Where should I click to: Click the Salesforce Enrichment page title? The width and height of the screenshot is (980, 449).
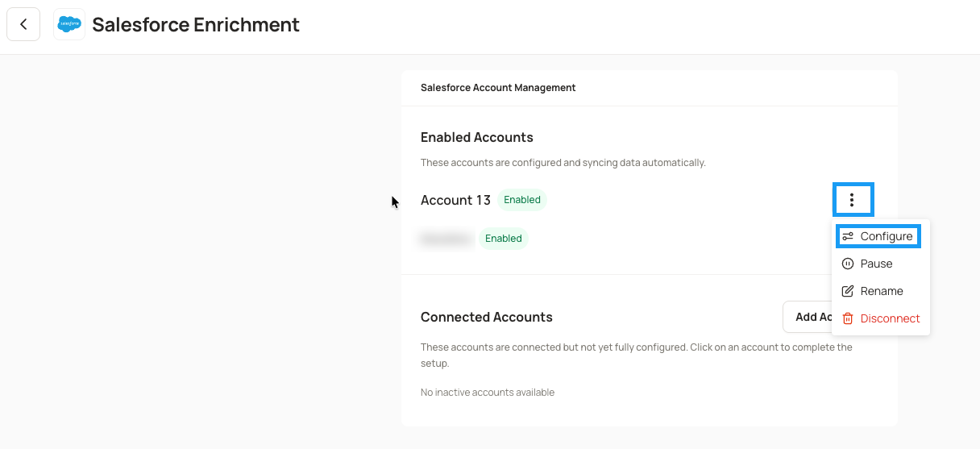tap(196, 24)
